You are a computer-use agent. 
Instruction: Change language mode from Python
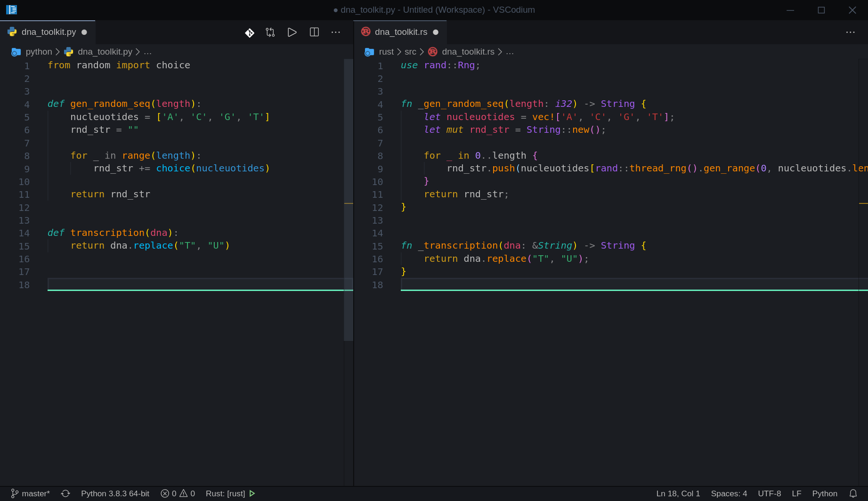(x=825, y=493)
